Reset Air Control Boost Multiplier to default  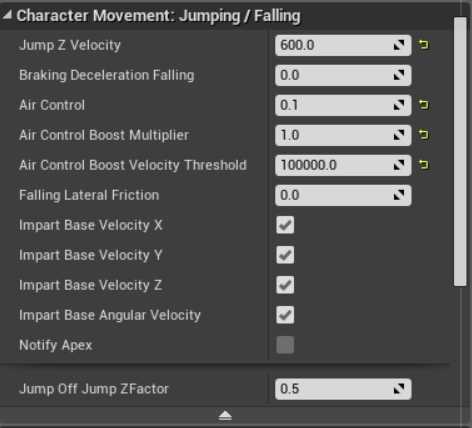[x=423, y=135]
